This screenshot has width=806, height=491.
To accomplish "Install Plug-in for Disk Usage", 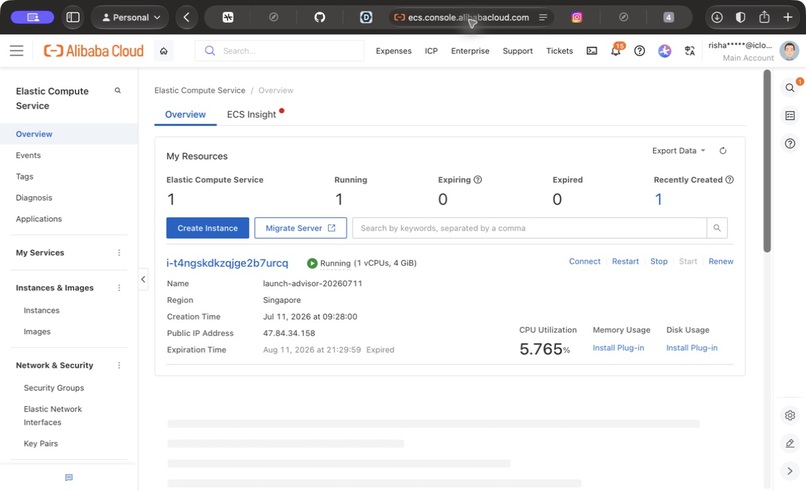I will [x=691, y=348].
